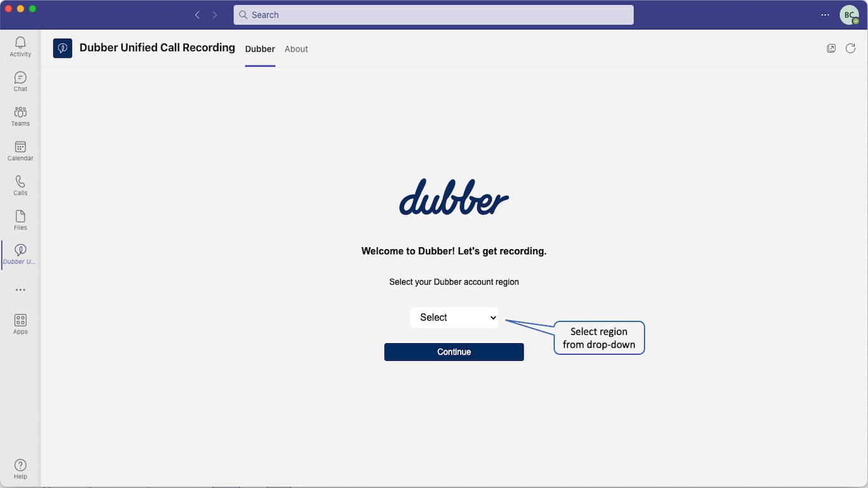
Task: Switch to the Dubber tab
Action: coord(260,49)
